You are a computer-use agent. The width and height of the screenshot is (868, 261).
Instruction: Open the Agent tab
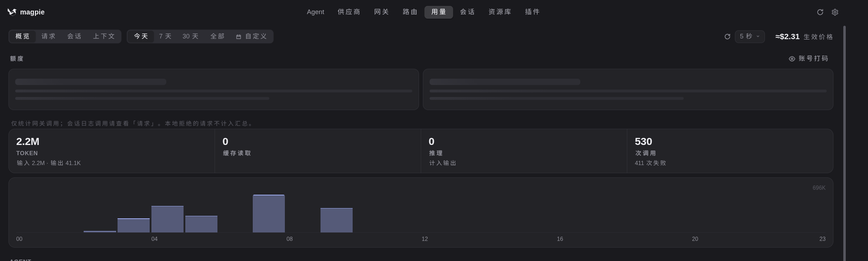coord(315,12)
